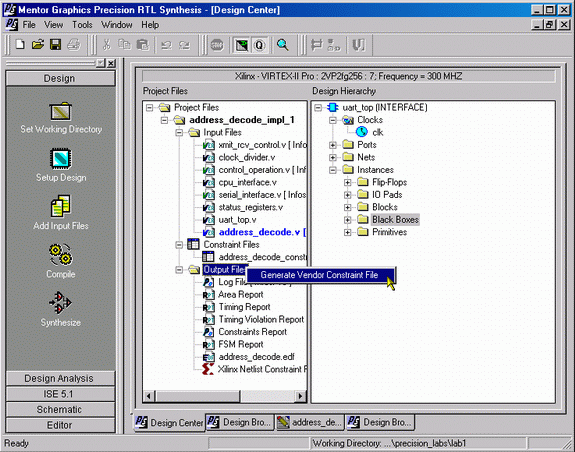Collapse the address_decode_impl_1 node

(x=165, y=120)
